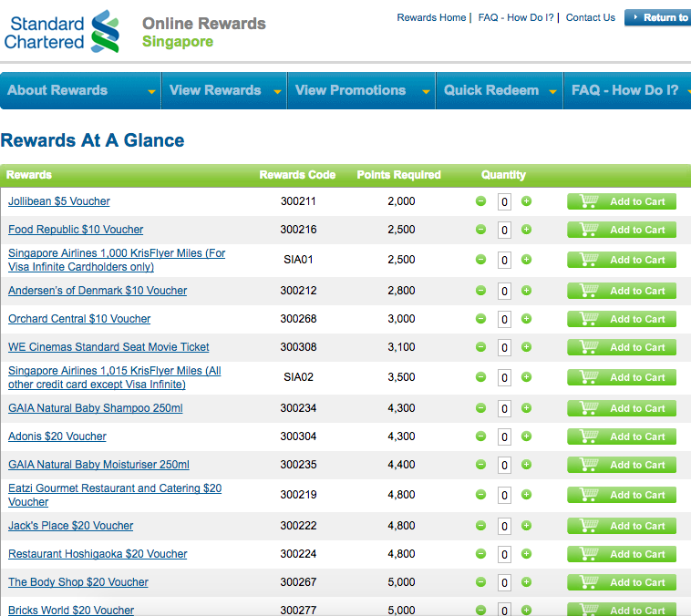Image resolution: width=691 pixels, height=616 pixels.
Task: Open Singapore Airlines 1,000 KrisFlyer Miles link
Action: (x=117, y=260)
